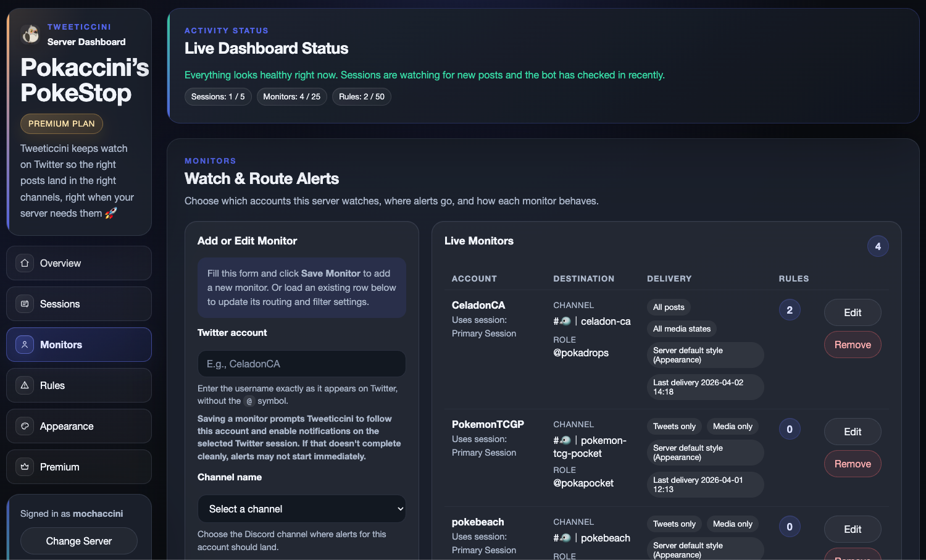The image size is (926, 560).
Task: Click the Pokaccini's PokeStop server title
Action: pos(85,80)
